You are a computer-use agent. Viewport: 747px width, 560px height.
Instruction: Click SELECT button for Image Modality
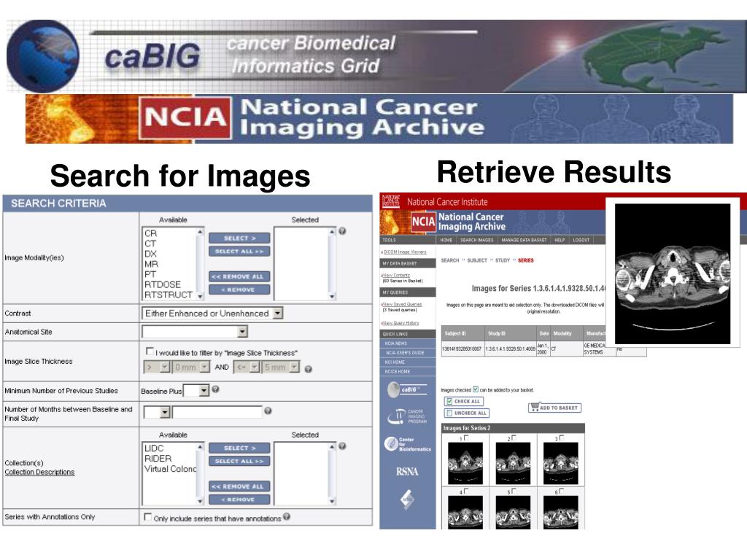point(239,238)
